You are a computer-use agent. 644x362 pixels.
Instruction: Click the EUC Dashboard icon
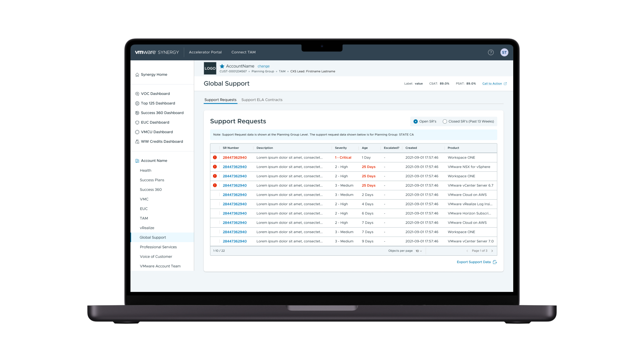click(x=137, y=122)
